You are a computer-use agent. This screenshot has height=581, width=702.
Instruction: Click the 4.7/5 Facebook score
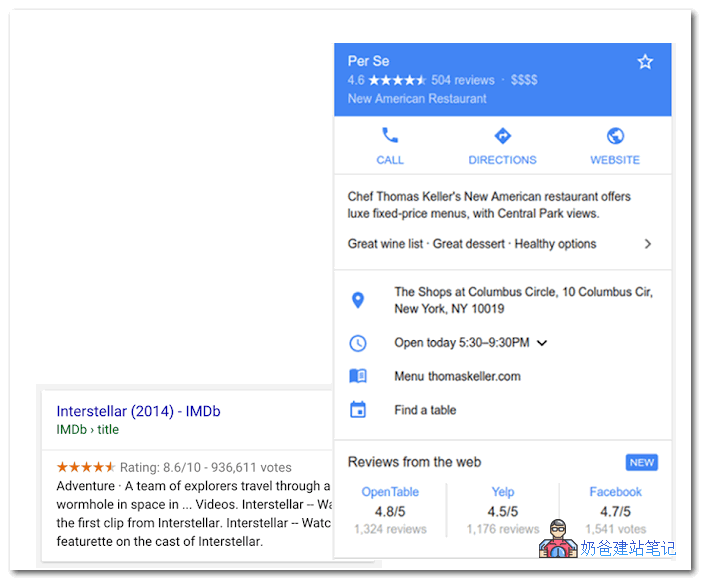pos(616,511)
